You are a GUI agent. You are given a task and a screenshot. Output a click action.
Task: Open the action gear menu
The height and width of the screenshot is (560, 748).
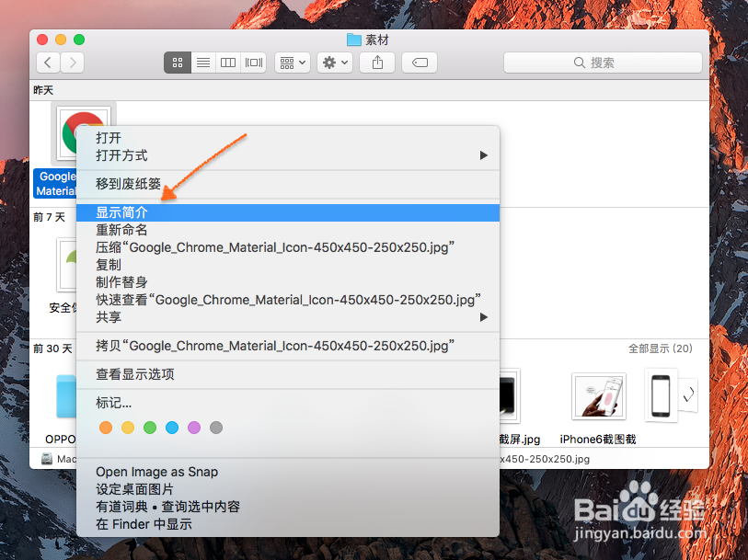(333, 63)
